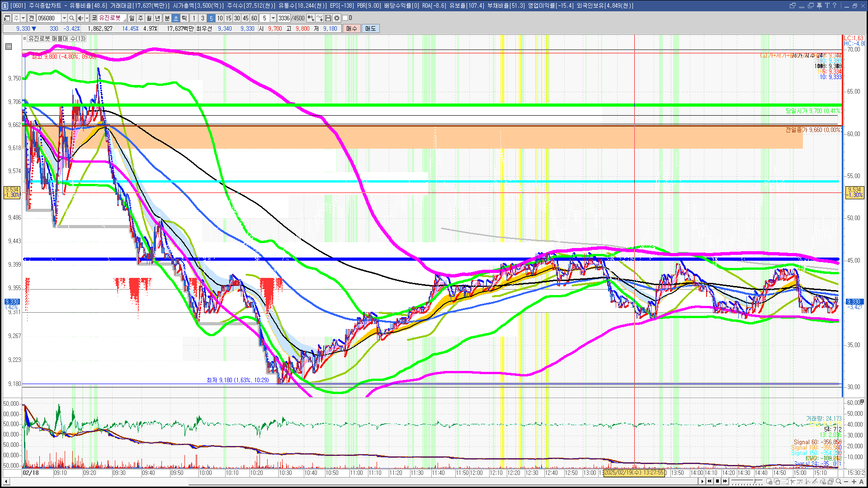Open chart settings gear icon
868x488 pixels.
coord(337,18)
